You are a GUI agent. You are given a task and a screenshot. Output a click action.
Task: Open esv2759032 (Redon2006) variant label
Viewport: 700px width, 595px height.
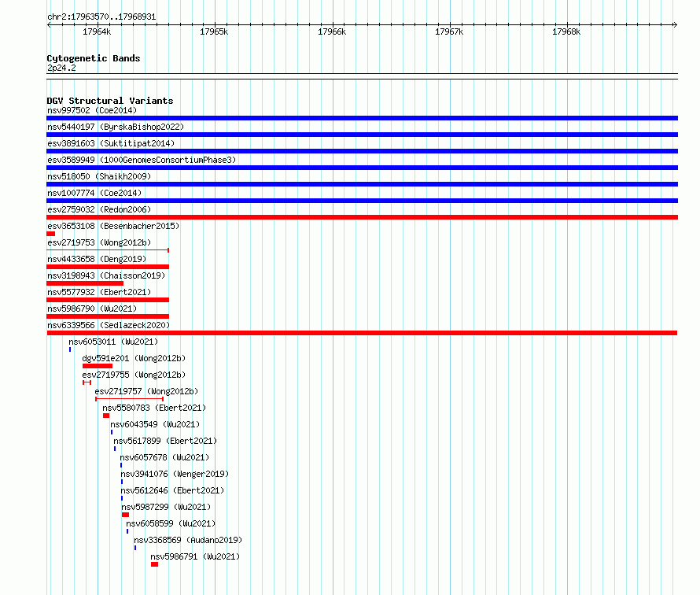click(x=99, y=209)
